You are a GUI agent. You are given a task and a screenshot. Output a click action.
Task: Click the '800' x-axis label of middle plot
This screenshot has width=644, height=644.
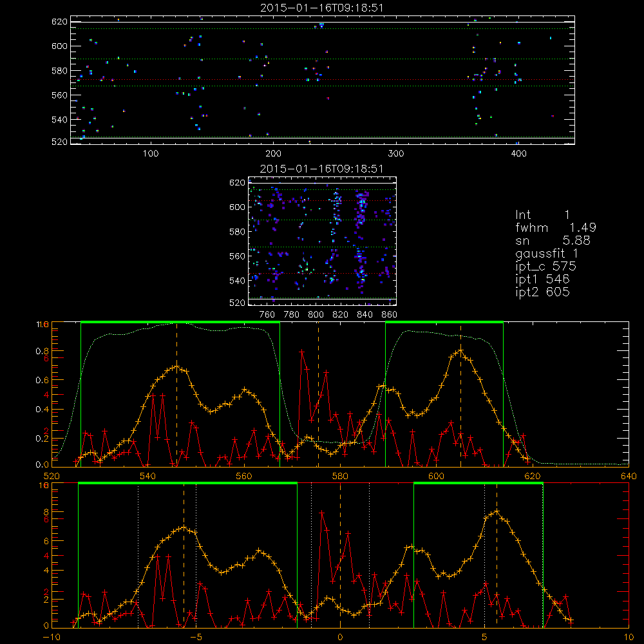(316, 315)
